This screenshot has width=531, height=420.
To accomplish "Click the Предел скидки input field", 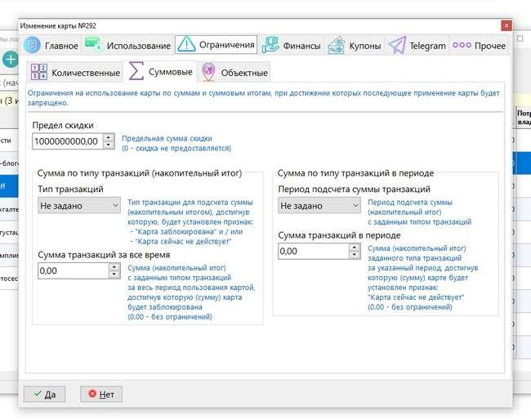I will coord(68,141).
